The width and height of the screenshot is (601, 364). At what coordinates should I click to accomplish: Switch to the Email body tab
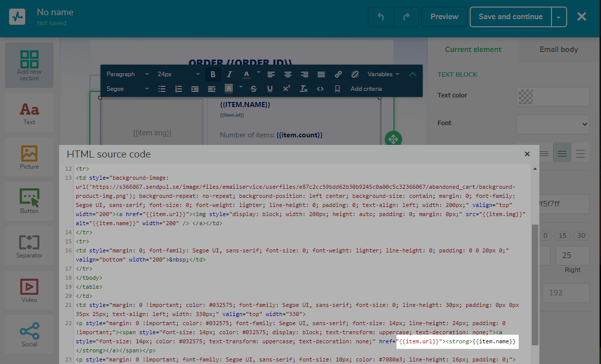pyautogui.click(x=559, y=49)
